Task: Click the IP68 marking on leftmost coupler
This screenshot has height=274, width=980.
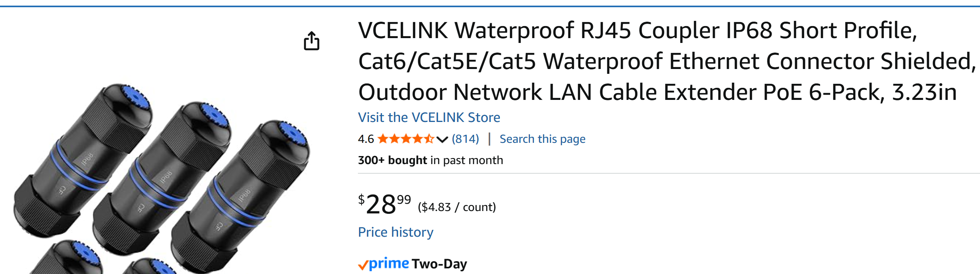Action: point(87,158)
